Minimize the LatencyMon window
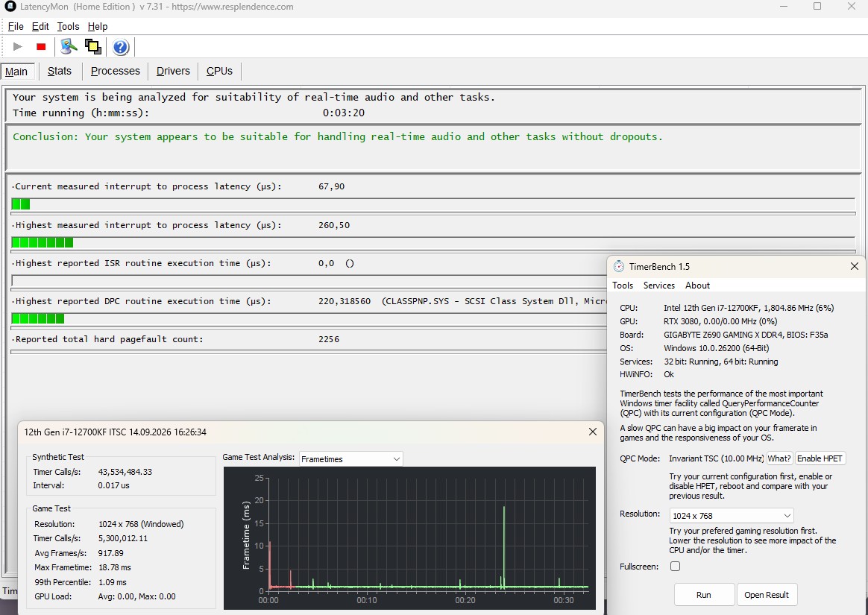The height and width of the screenshot is (615, 868). [783, 7]
